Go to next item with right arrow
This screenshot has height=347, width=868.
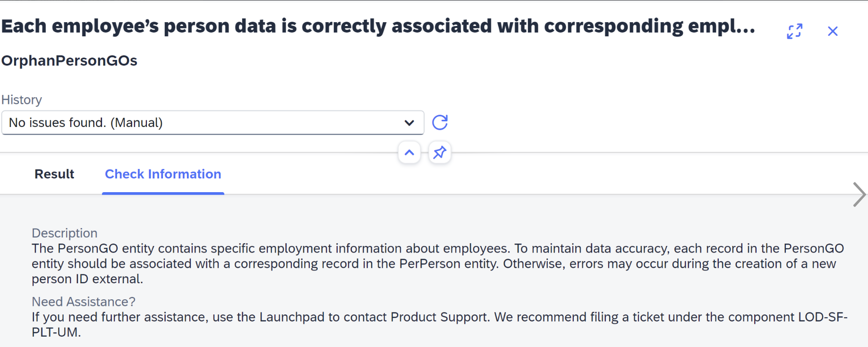coord(859,195)
